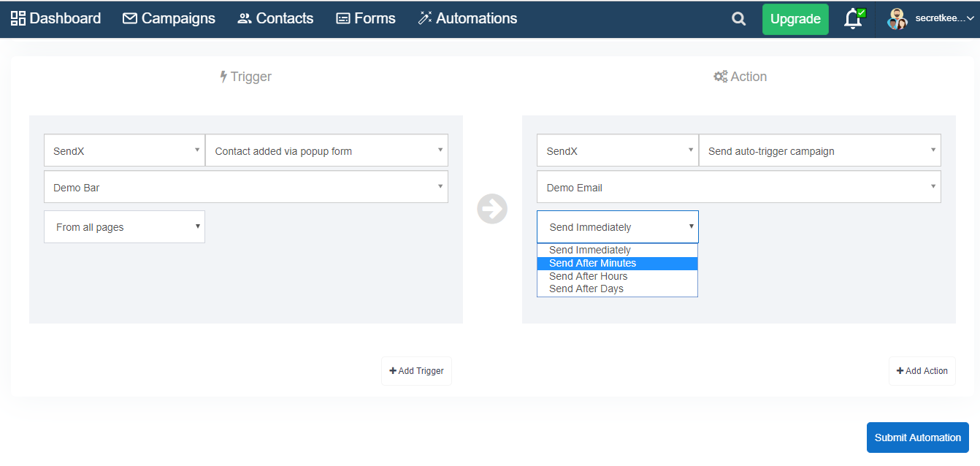Viewport: 980px width, 466px height.
Task: Click the Action section heading
Action: coord(740,77)
